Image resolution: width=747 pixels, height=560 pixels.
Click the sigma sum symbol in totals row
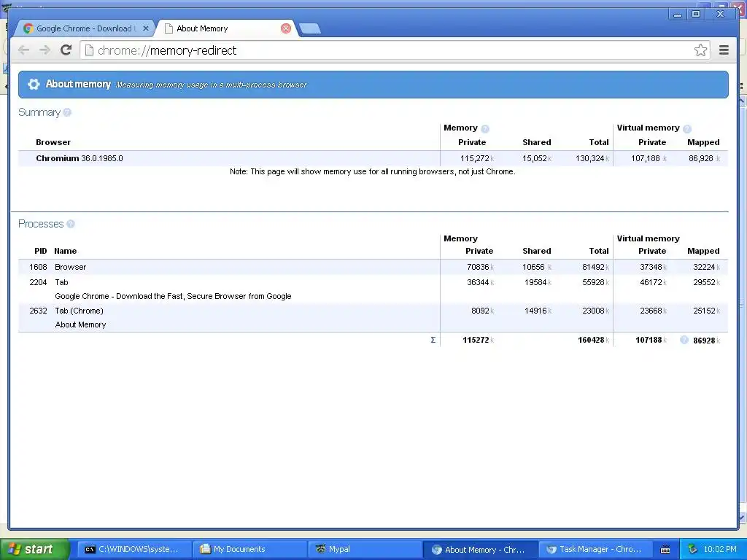pos(433,340)
